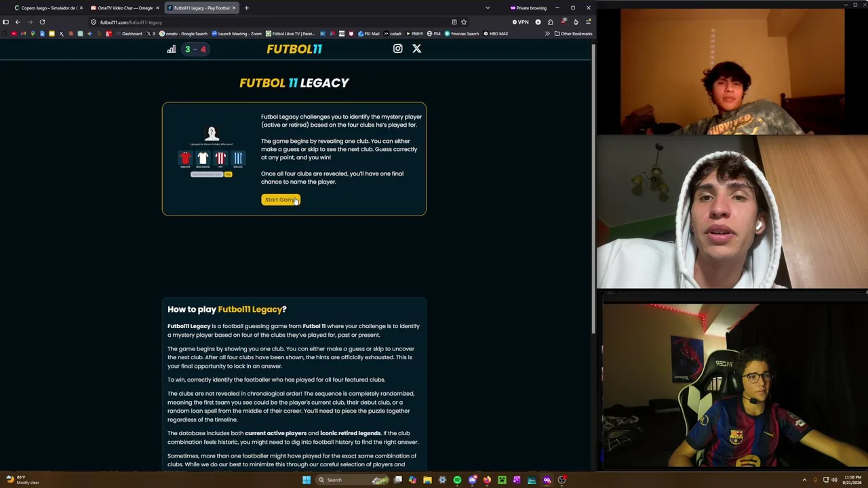Image resolution: width=868 pixels, height=488 pixels.
Task: Open the clock showing 11:18 PM
Action: (852, 480)
